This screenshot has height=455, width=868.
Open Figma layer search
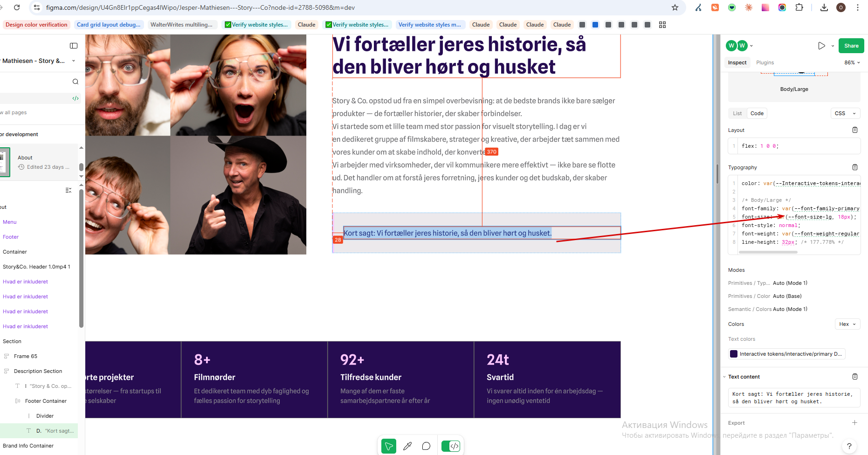pos(76,82)
